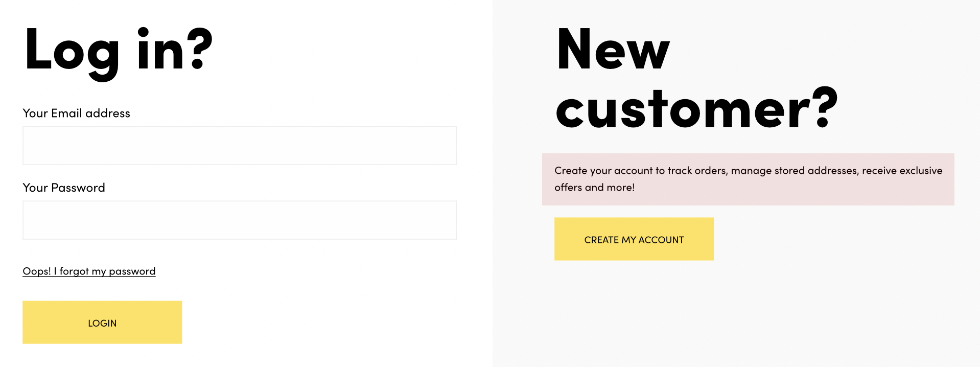Activate the field below "Your Password"
Screen dimensions: 980x367
239,220
